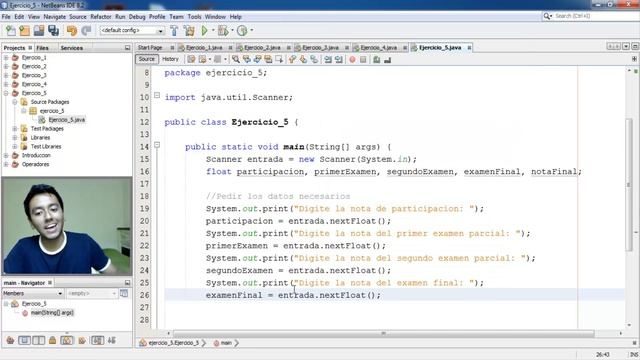Close the Ejercicio_5.java tab
This screenshot has height=360, width=640.
coord(469,48)
